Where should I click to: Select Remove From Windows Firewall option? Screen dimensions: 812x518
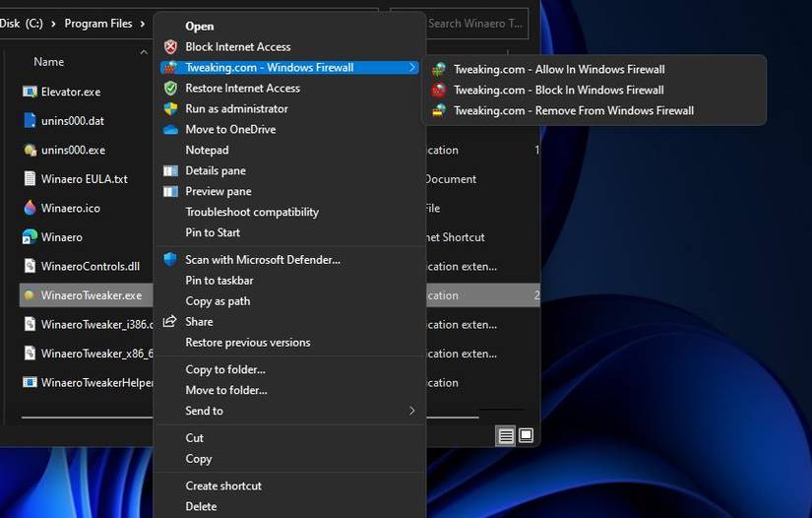[573, 111]
